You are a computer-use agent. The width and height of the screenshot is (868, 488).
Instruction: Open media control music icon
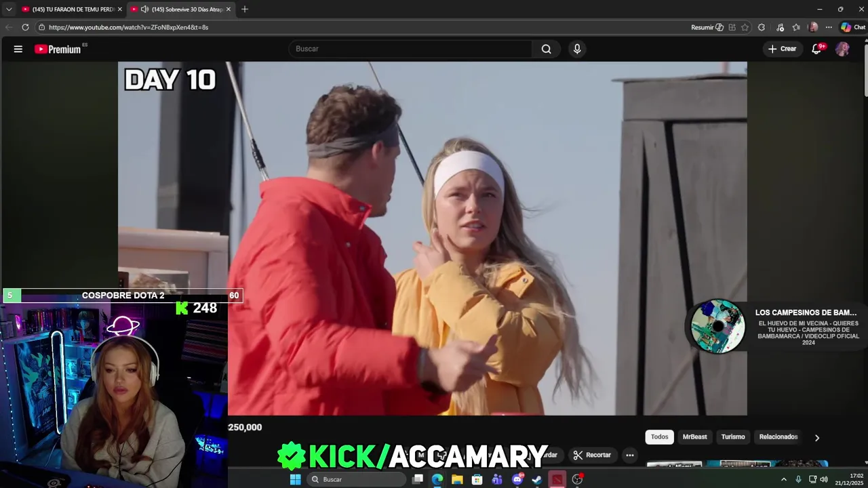pos(780,27)
